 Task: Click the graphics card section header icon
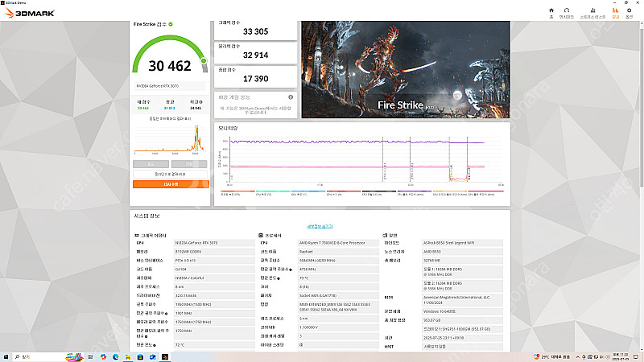[137, 236]
